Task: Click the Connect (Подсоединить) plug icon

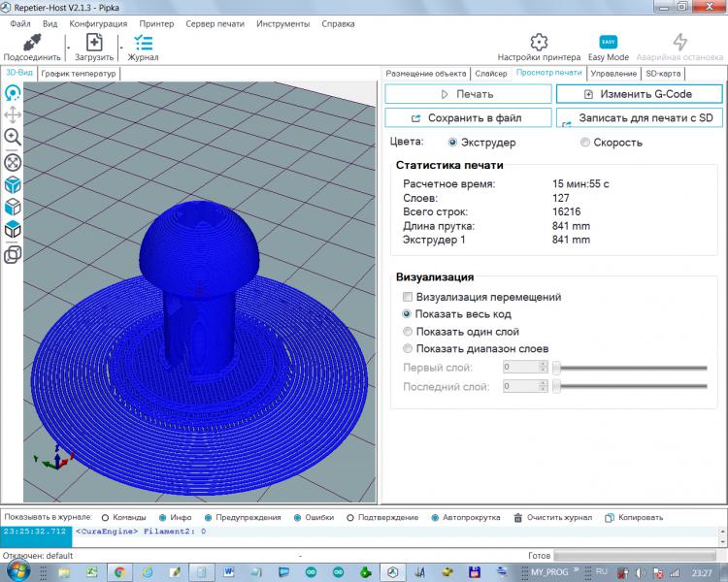Action: pos(31,43)
